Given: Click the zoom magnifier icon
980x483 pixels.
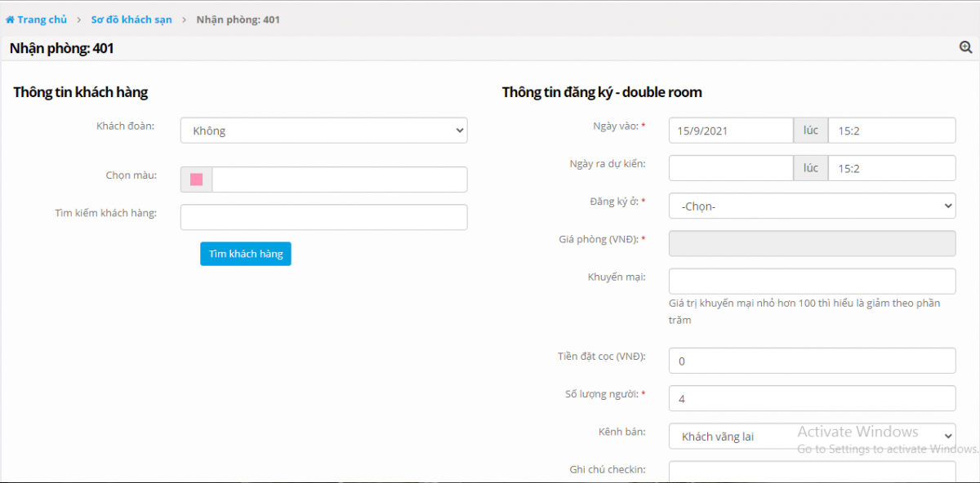Looking at the screenshot, I should [965, 48].
